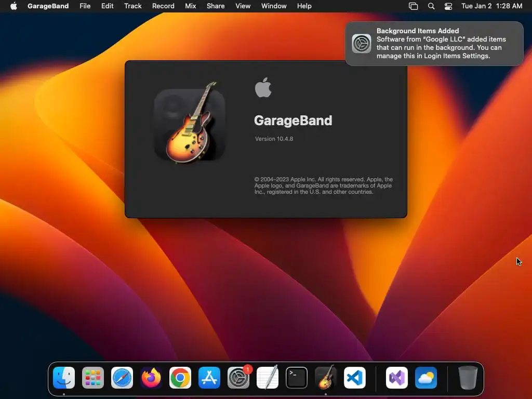Open Launchpad from the Dock
The height and width of the screenshot is (399, 532).
(x=93, y=378)
